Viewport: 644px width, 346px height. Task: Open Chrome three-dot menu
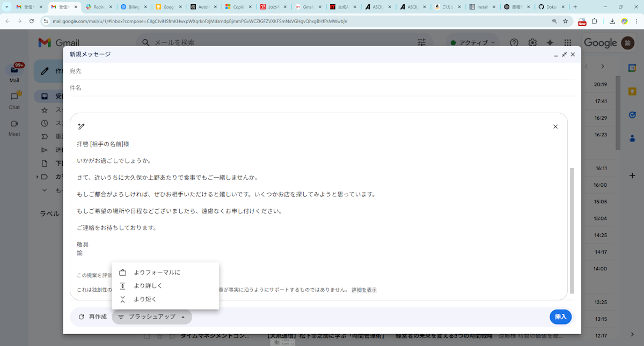[636, 21]
